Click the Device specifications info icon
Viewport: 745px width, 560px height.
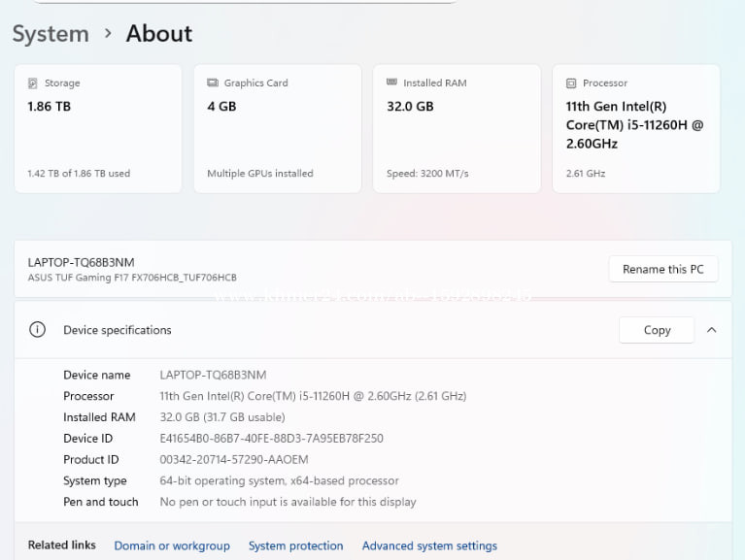(x=37, y=330)
